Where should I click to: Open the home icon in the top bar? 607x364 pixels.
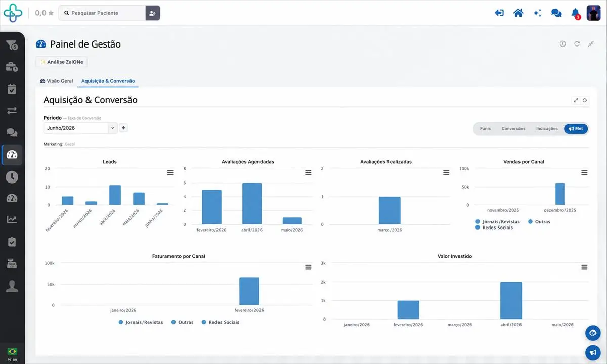point(518,13)
